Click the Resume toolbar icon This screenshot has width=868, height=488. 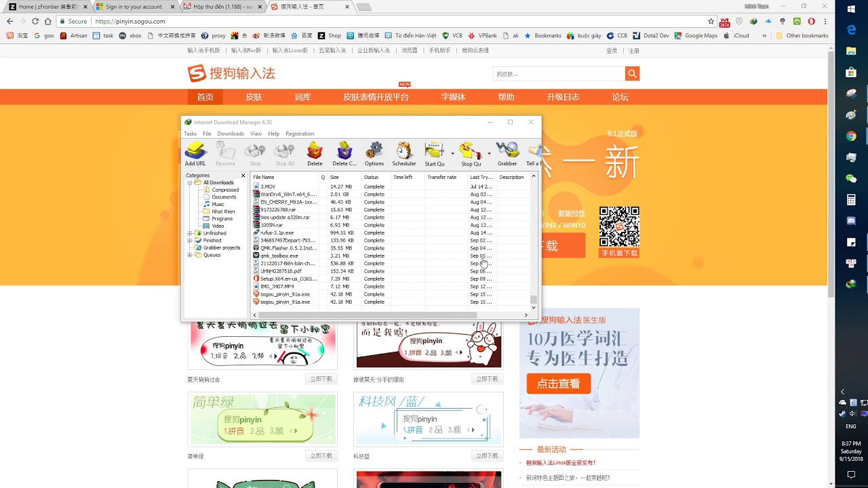[225, 155]
